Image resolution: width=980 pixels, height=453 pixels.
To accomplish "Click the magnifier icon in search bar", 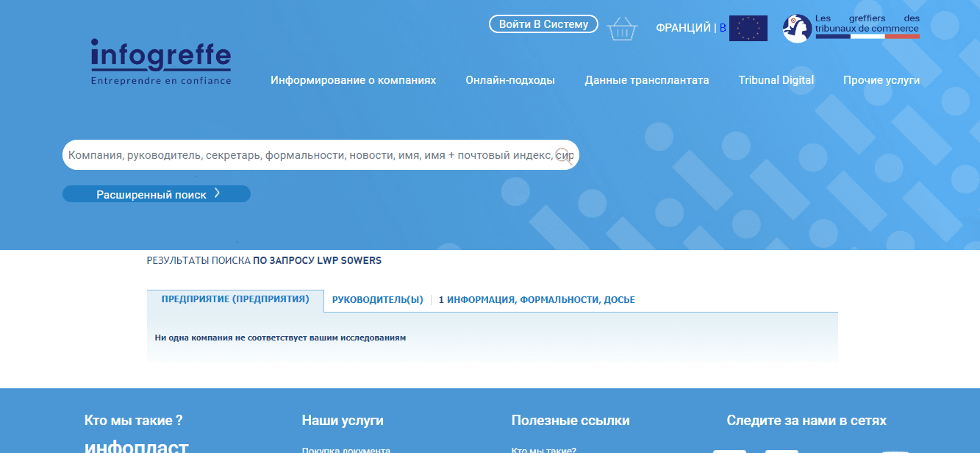I will [x=563, y=156].
